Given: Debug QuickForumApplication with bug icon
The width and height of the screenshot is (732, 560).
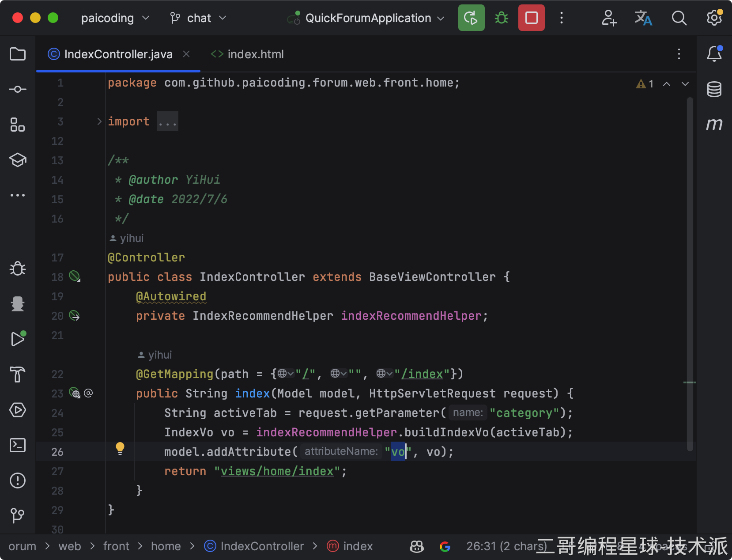Looking at the screenshot, I should pyautogui.click(x=502, y=18).
